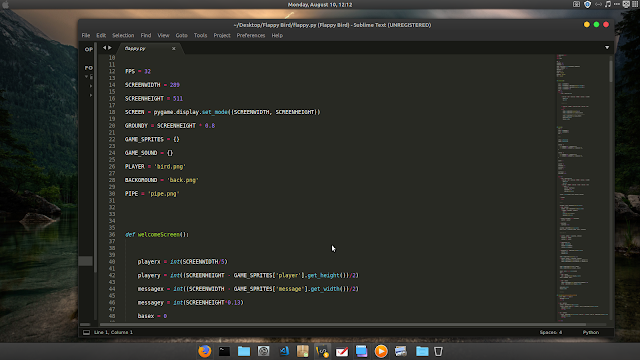Click the Line 1, Column 1 status text
The height and width of the screenshot is (360, 640).
[x=113, y=332]
